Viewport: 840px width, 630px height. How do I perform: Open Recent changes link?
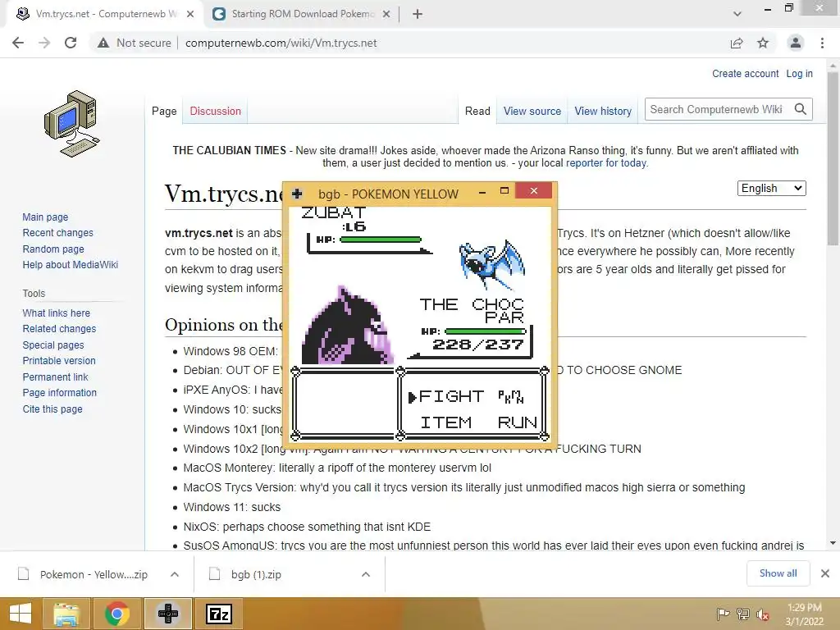[58, 232]
